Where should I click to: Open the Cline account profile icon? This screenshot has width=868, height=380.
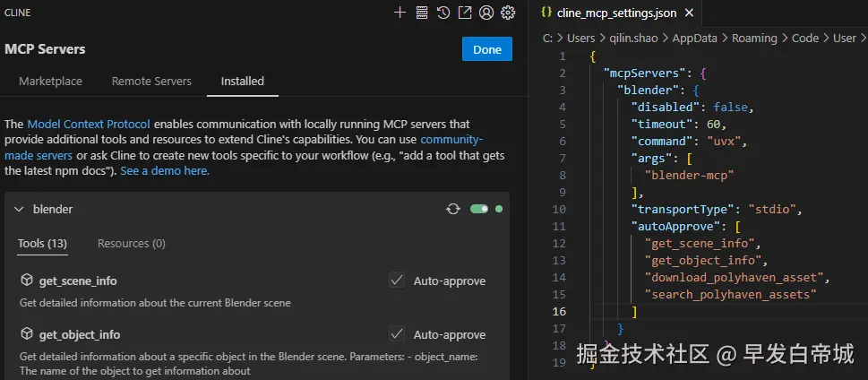tap(486, 13)
